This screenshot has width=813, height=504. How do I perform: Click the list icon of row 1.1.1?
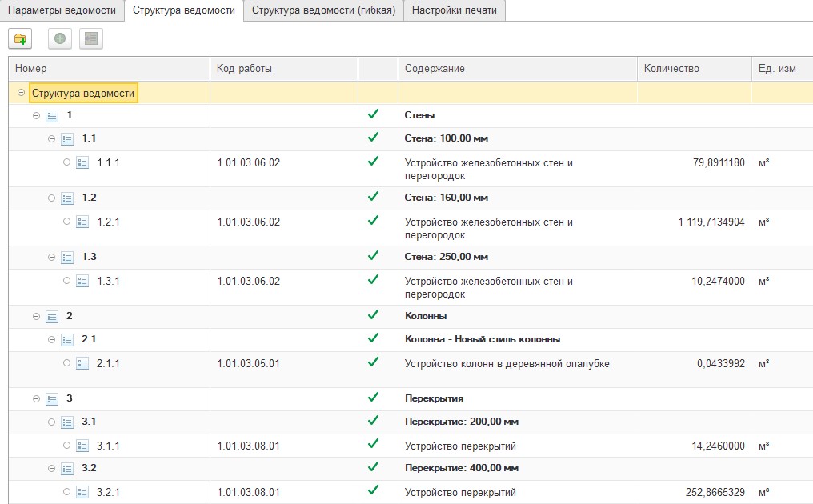[x=82, y=163]
